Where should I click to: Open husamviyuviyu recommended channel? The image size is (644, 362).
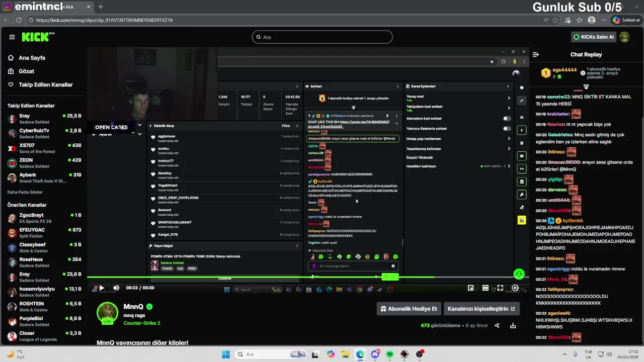(44, 292)
